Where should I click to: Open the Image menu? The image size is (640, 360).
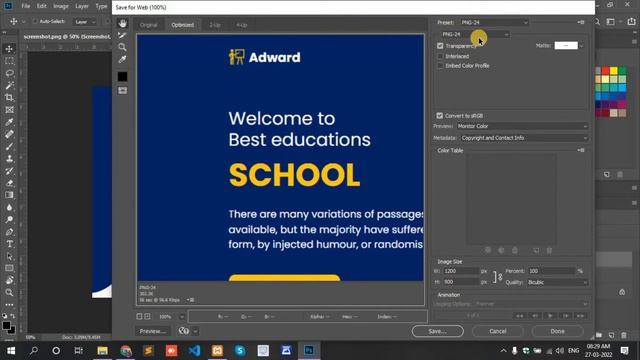(x=61, y=6)
